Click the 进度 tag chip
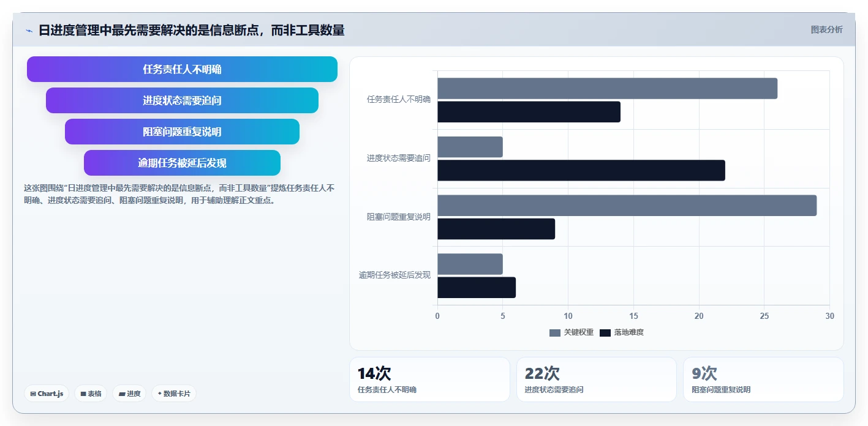868x426 pixels. tap(129, 394)
